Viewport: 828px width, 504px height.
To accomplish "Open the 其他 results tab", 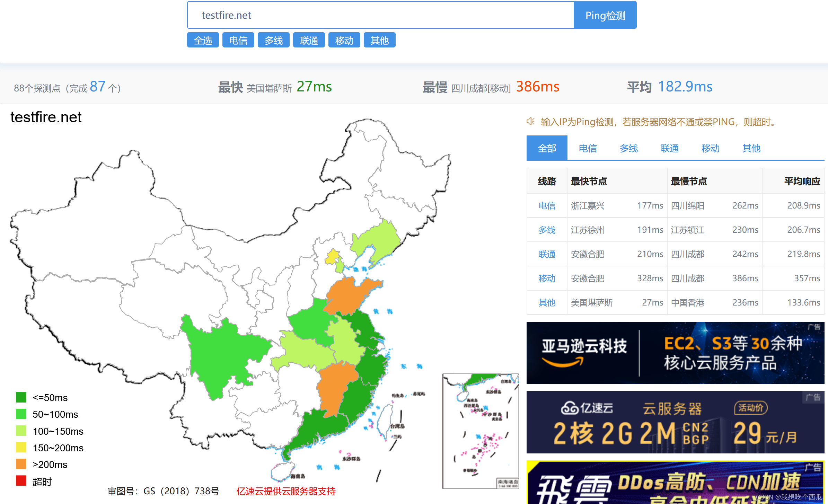I will (x=751, y=148).
